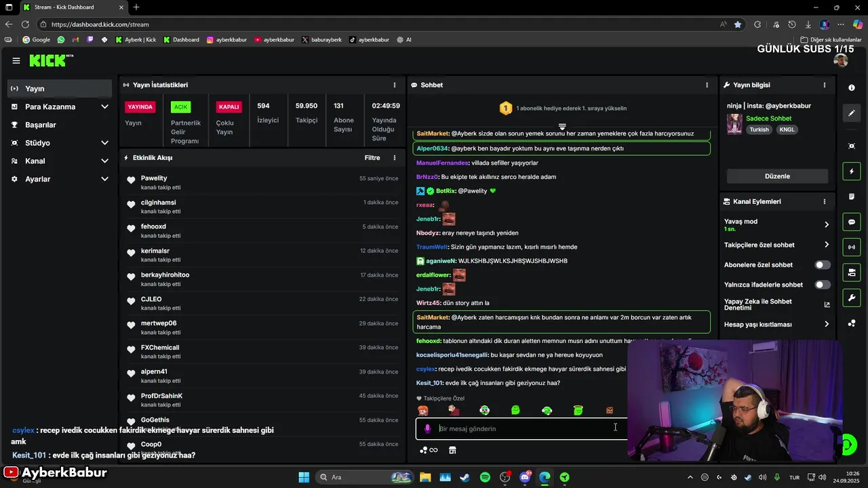Open the baburayberk X bookmark

[321, 40]
